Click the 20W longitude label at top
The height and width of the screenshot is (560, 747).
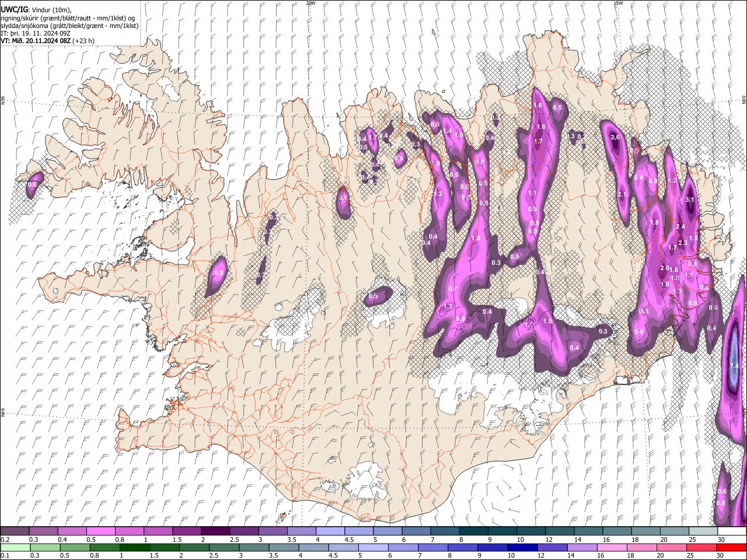pyautogui.click(x=310, y=3)
